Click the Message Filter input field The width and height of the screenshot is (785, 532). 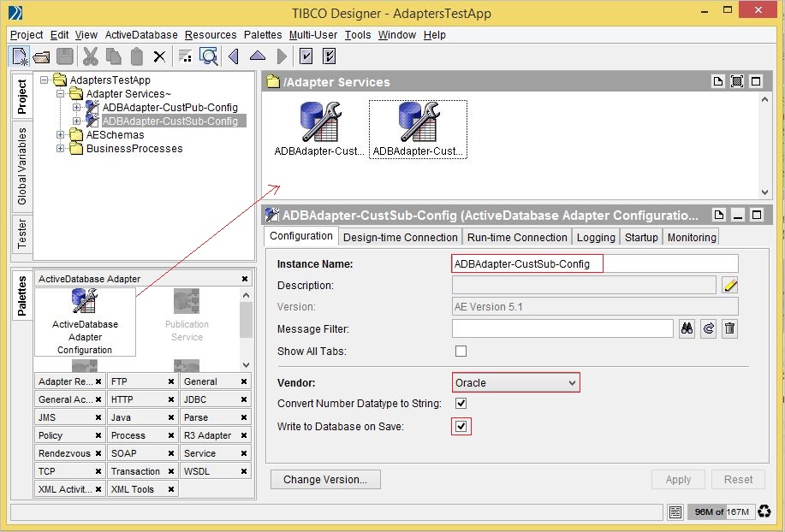[x=562, y=328]
